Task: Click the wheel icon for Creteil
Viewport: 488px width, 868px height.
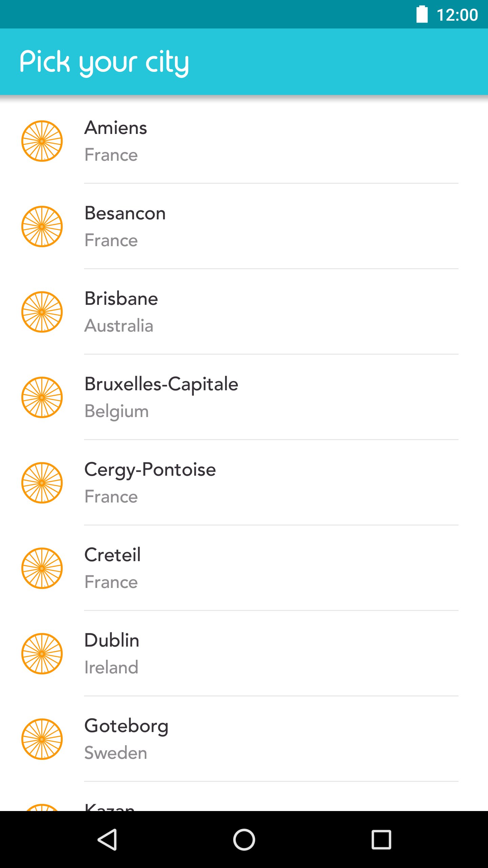Action: [x=42, y=568]
